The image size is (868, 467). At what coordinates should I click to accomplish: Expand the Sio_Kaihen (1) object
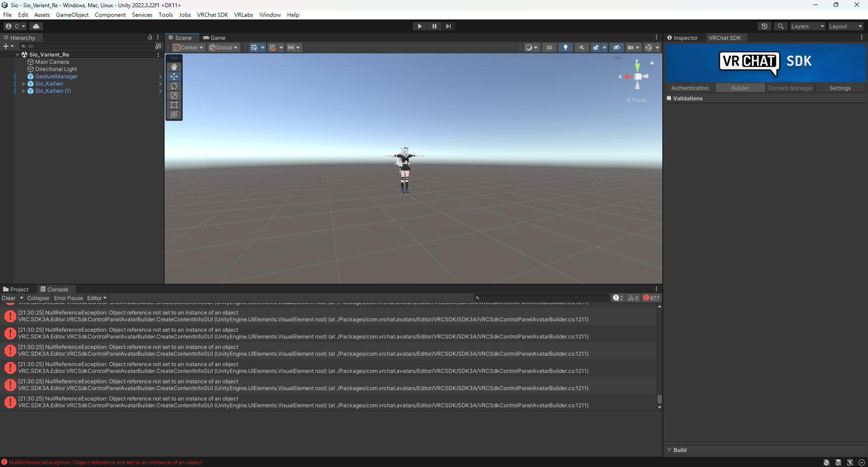24,91
